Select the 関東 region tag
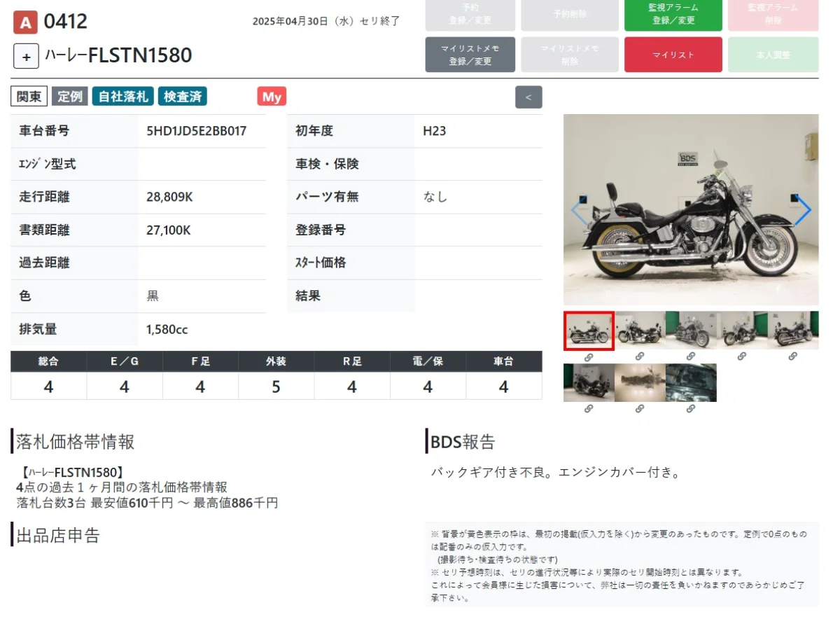The image size is (840, 640). 29,97
